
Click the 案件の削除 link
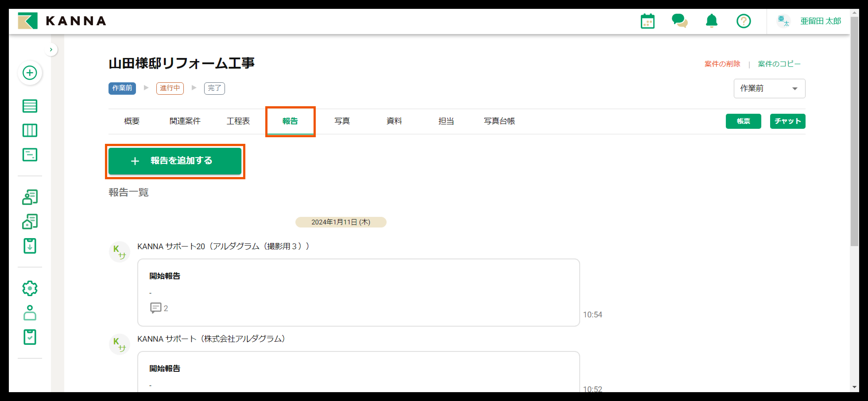(722, 64)
